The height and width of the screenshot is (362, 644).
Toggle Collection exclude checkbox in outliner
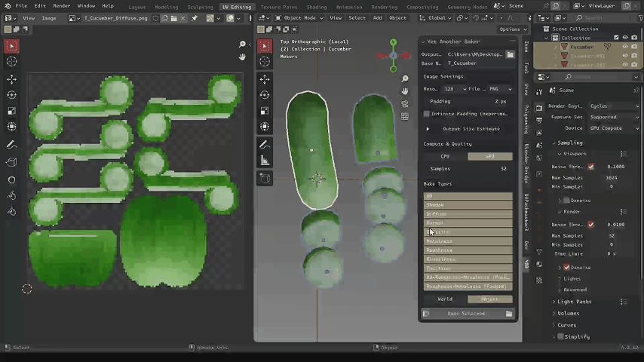coord(616,38)
